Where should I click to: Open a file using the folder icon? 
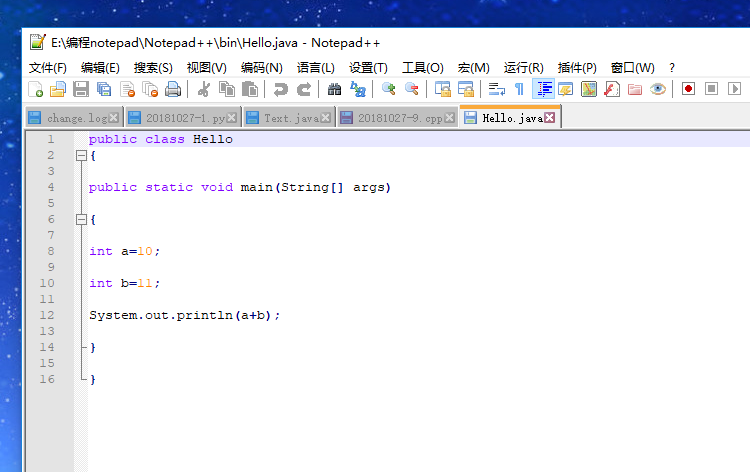point(58,89)
